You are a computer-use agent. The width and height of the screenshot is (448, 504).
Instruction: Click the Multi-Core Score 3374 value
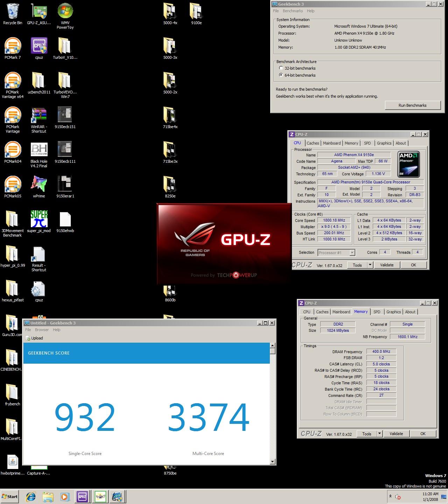[209, 417]
